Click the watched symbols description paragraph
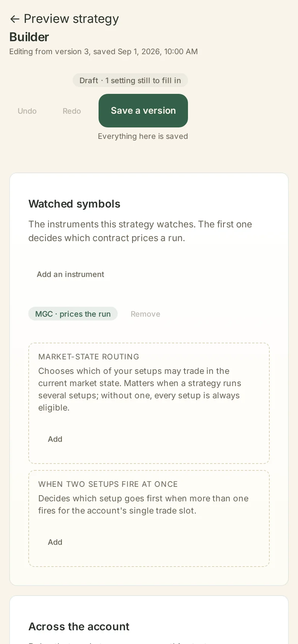The width and height of the screenshot is (298, 644). coord(140,231)
